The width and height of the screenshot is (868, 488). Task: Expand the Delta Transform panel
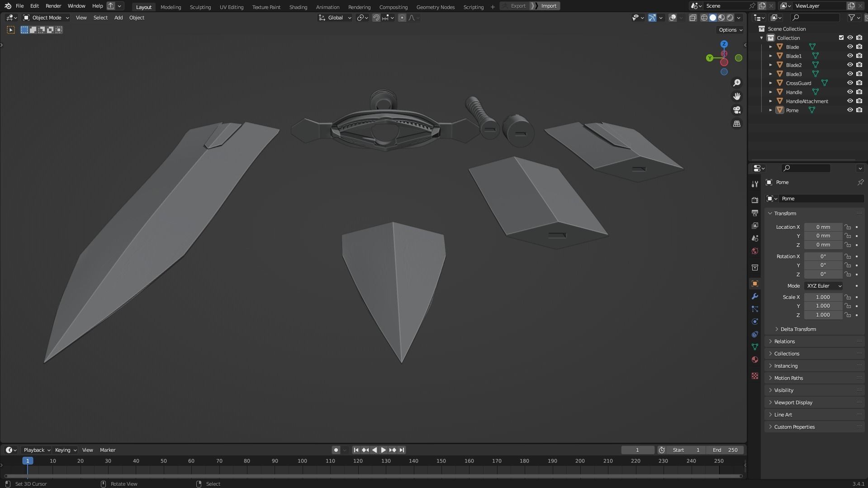[797, 329]
